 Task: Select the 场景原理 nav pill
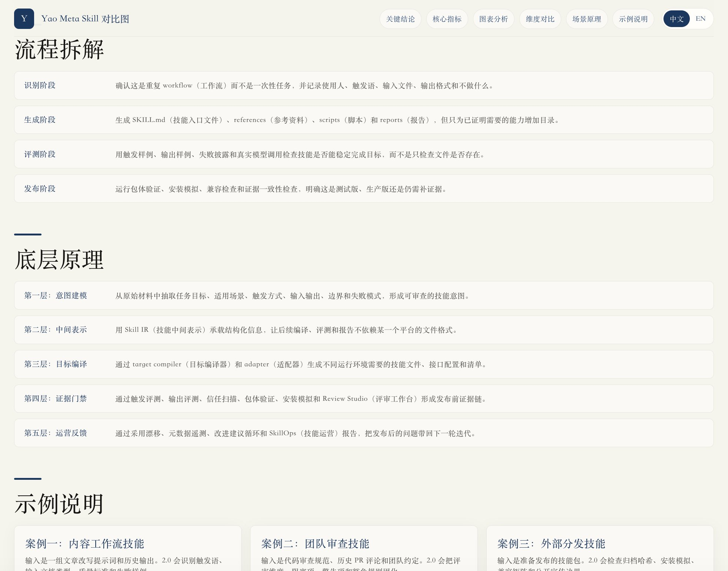[587, 19]
